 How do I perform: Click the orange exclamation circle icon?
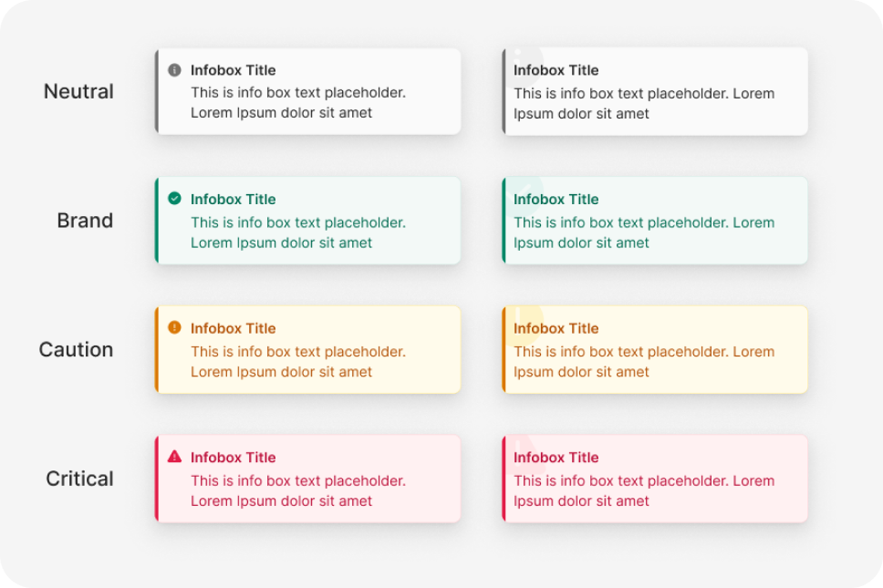[x=174, y=327]
